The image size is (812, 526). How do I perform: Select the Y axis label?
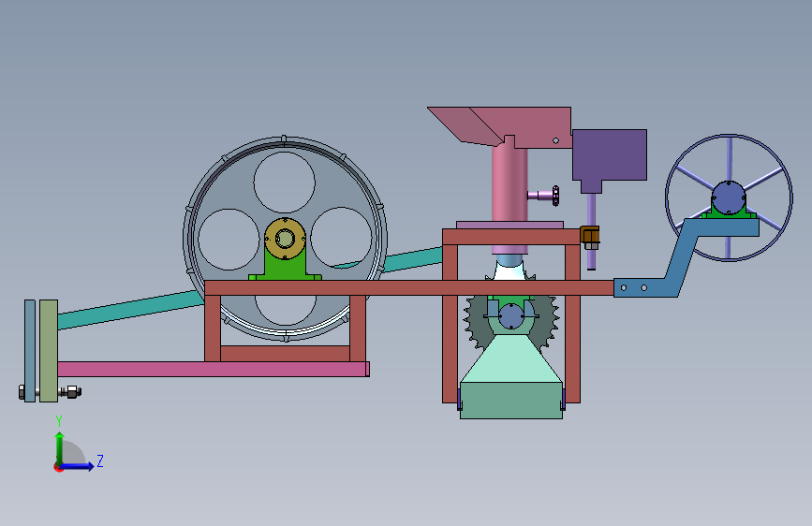tap(59, 420)
